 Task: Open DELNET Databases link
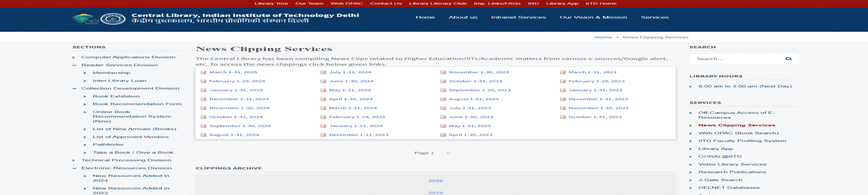[729, 188]
